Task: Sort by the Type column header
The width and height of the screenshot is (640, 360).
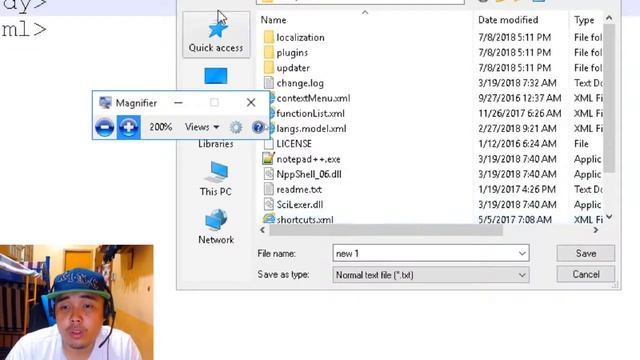Action: click(585, 20)
